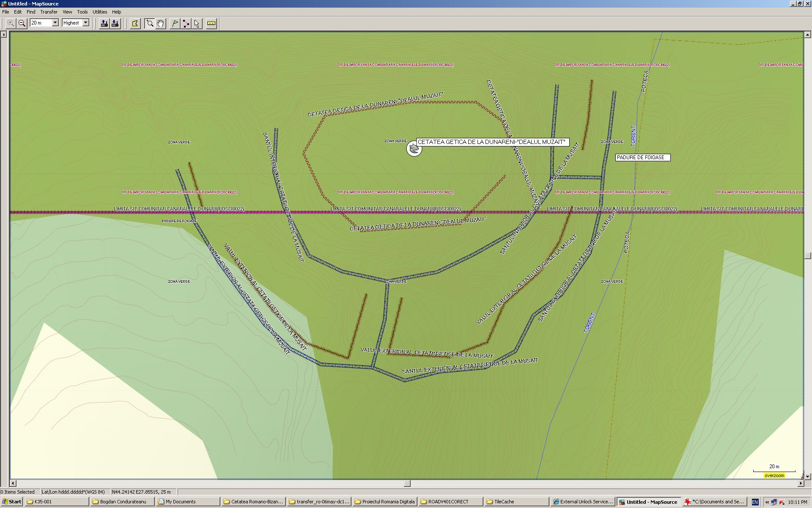The image size is (812, 508).
Task: Select the Hand pan tool
Action: (x=161, y=23)
